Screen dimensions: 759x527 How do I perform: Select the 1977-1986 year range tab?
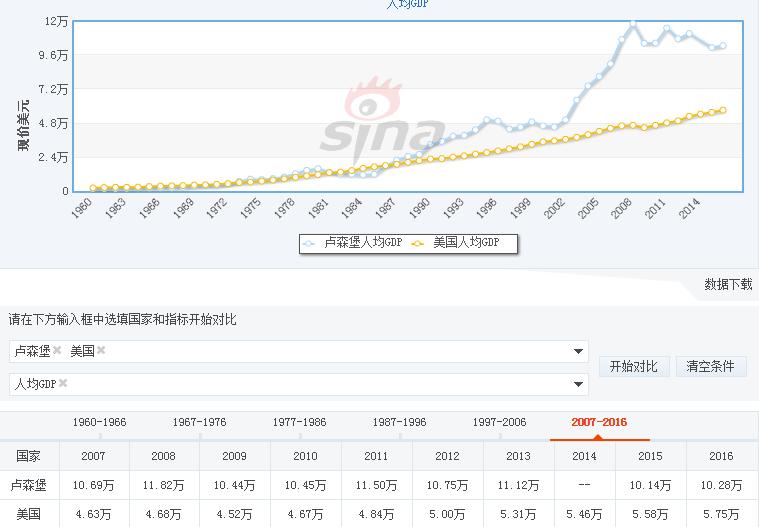click(299, 422)
